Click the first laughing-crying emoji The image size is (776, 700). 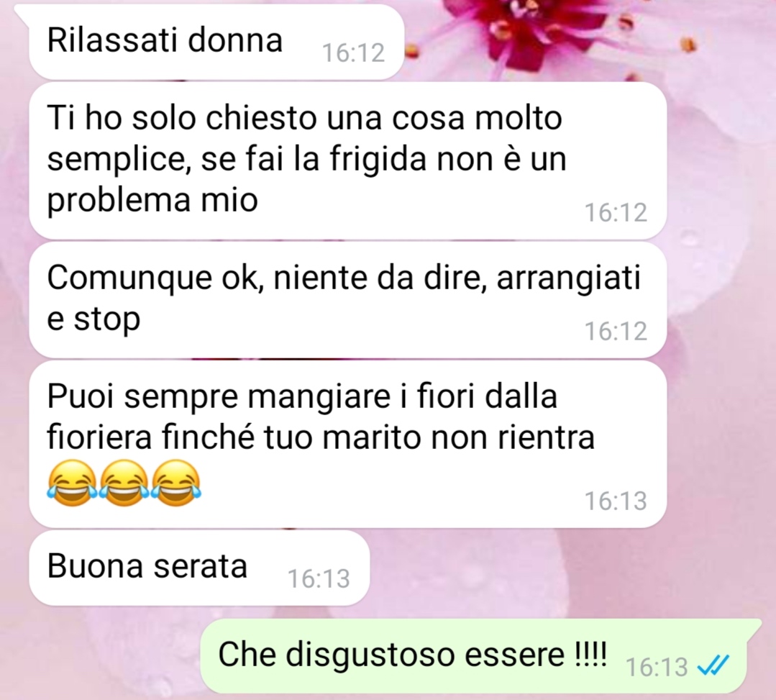tap(72, 483)
